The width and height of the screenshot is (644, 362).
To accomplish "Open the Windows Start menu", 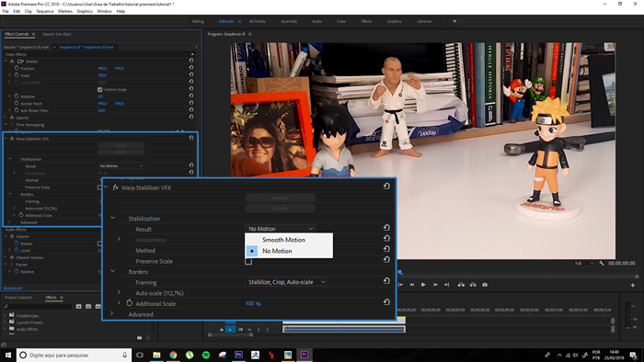I will click(7, 355).
